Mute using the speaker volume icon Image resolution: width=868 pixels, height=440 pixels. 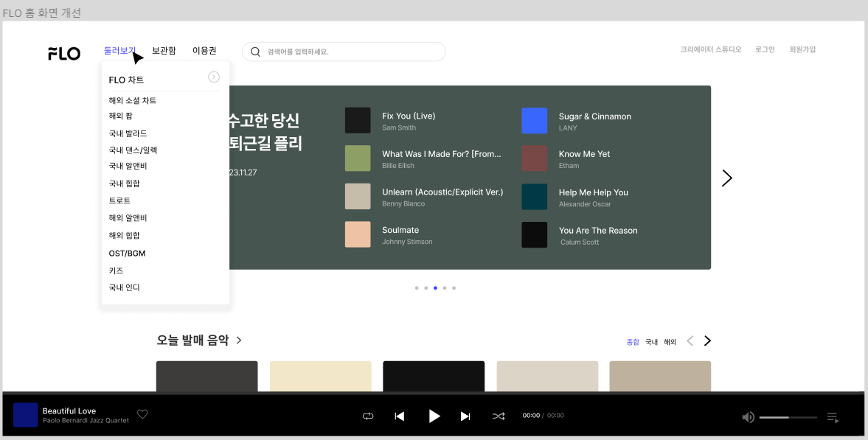click(748, 417)
